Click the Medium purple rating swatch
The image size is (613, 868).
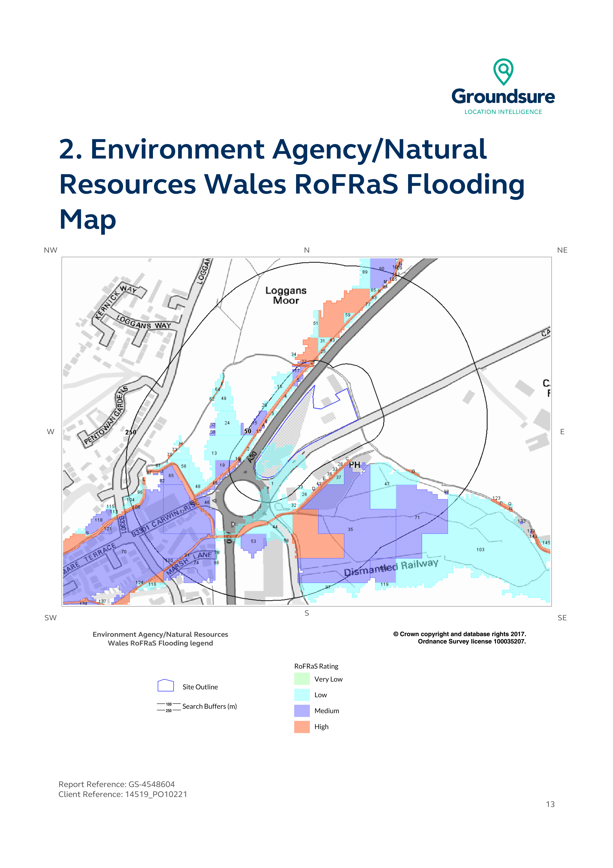tap(302, 711)
